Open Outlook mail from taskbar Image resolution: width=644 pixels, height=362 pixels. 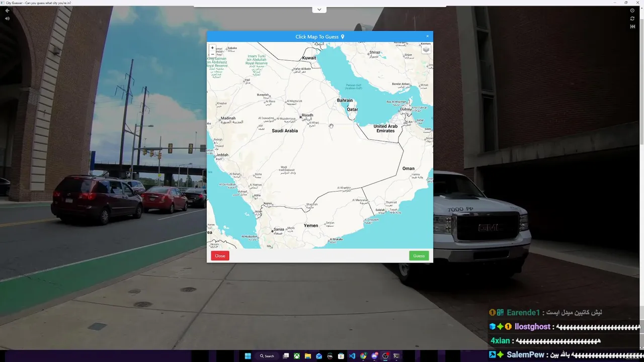[x=319, y=356]
